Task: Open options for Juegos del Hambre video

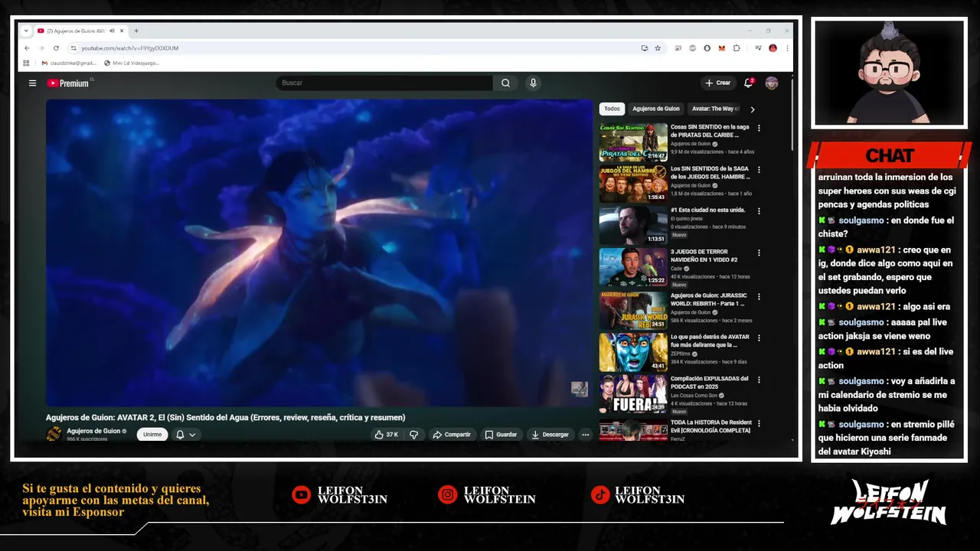Action: point(759,169)
